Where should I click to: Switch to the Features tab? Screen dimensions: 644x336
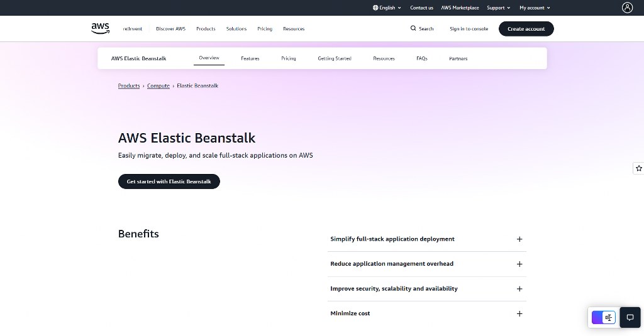click(250, 58)
